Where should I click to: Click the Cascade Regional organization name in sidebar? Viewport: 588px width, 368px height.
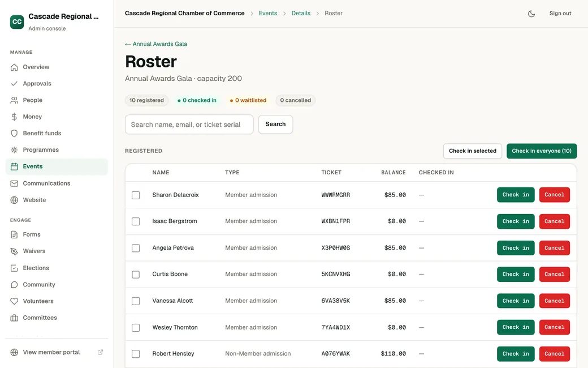(x=63, y=16)
